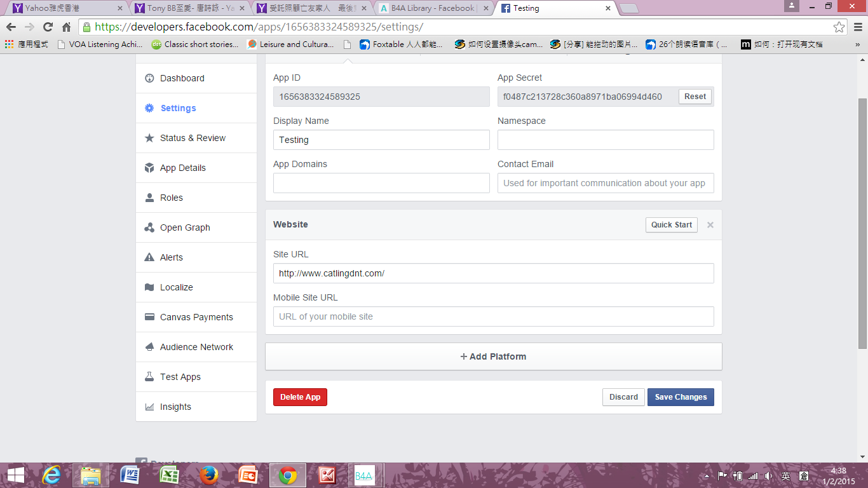
Task: Select the Testing browser tab
Action: click(555, 8)
